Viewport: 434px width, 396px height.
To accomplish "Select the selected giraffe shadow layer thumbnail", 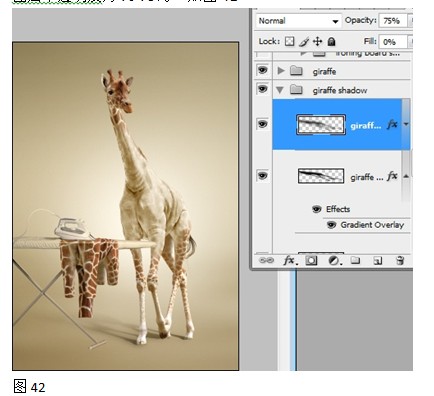I will [x=321, y=124].
